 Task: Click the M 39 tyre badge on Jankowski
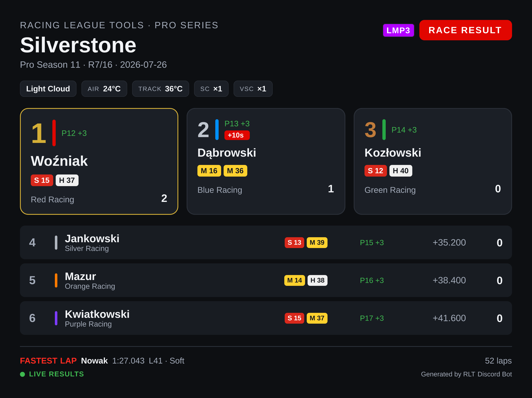(x=317, y=242)
